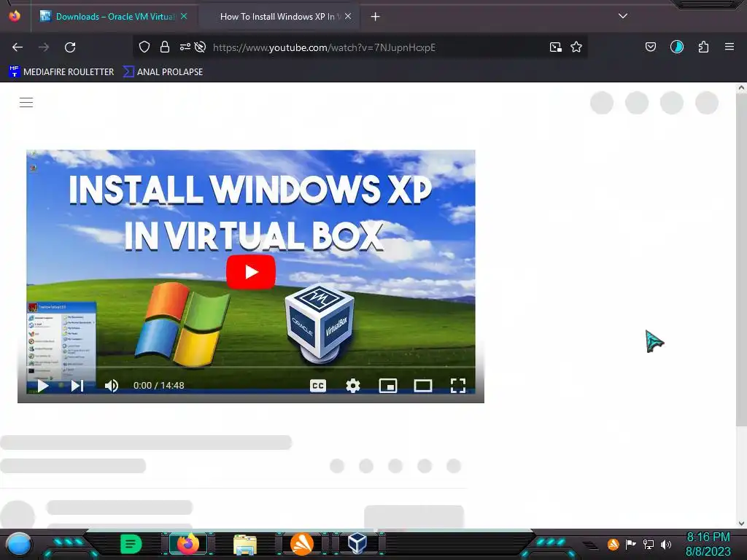Viewport: 747px width, 560px height.
Task: Toggle theater mode for the video
Action: point(423,386)
